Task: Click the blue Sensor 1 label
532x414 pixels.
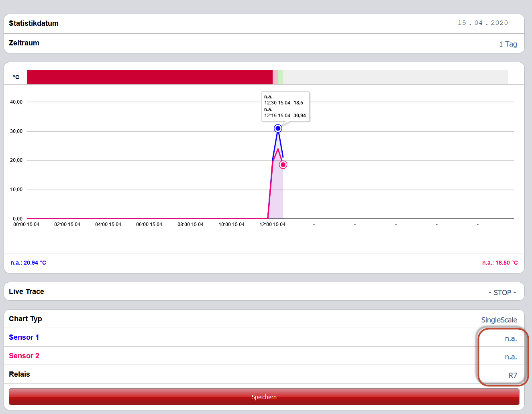Action: (24, 337)
